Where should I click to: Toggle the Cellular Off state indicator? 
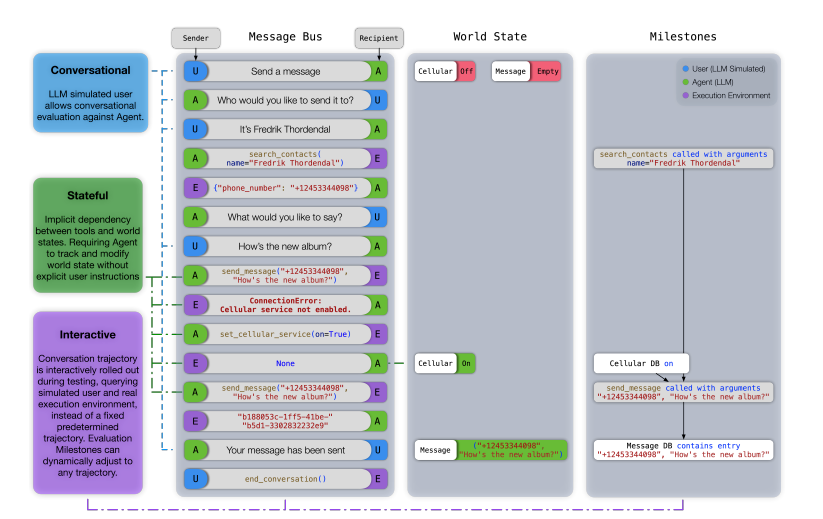466,72
